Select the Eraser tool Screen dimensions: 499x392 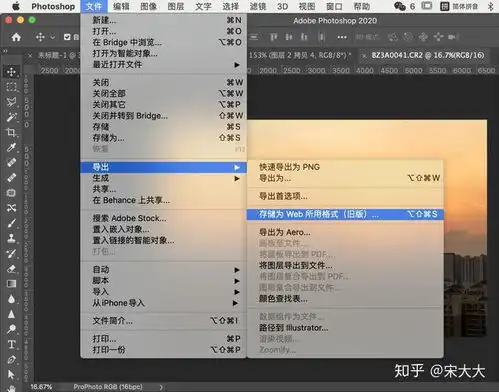click(x=11, y=269)
